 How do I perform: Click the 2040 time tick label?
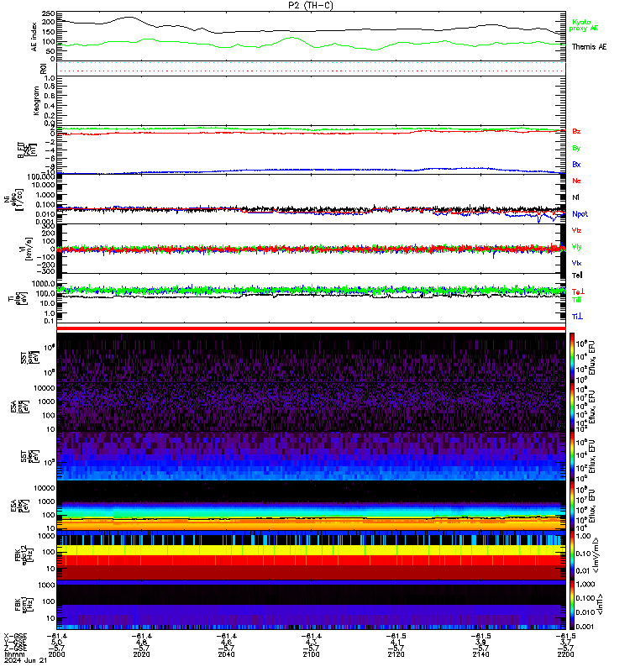coord(226,654)
